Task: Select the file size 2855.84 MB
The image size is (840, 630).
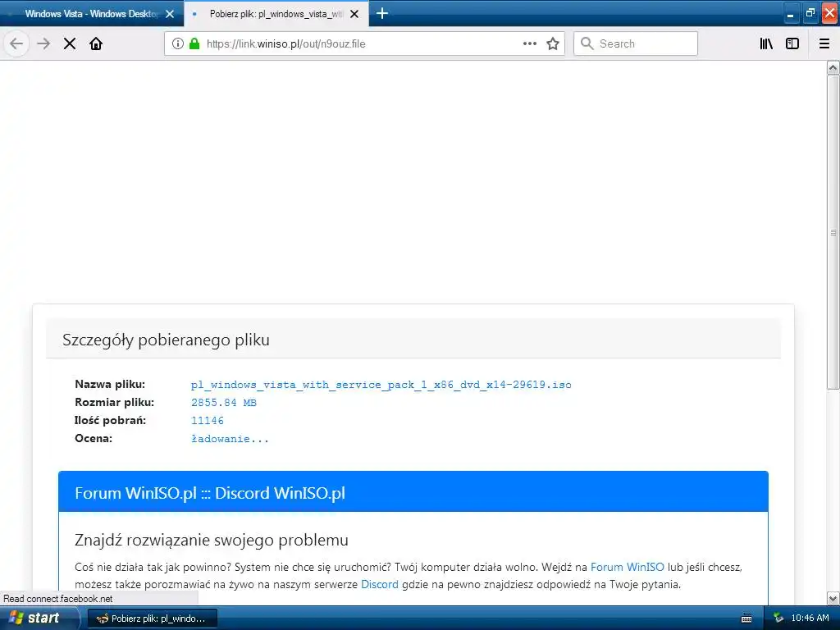Action: pos(224,403)
